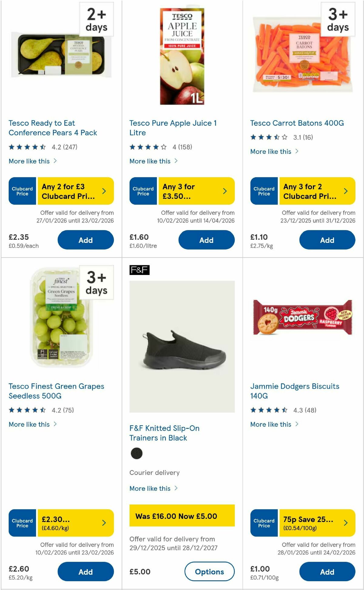Click star rating for Tesco Carrot Batons
The width and height of the screenshot is (364, 590).
click(x=268, y=137)
